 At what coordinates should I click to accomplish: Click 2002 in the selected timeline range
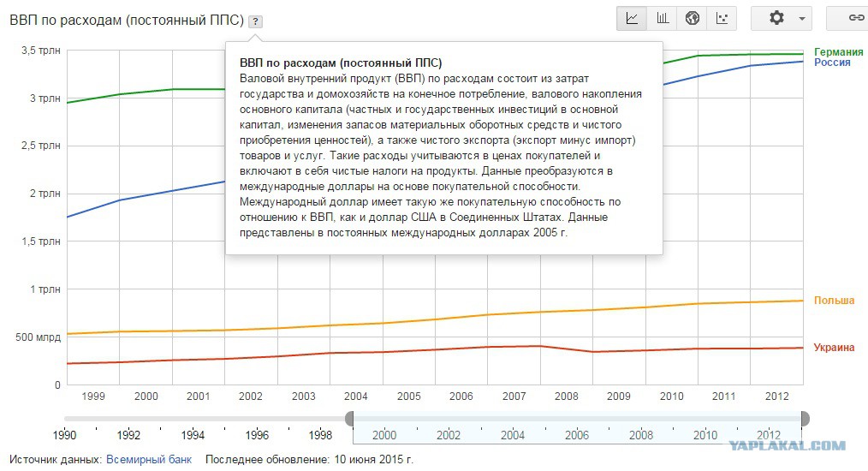(449, 435)
